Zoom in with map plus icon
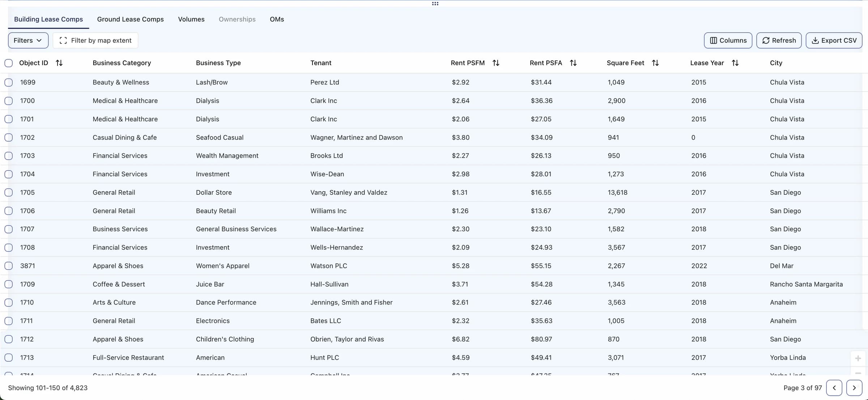 [858, 358]
